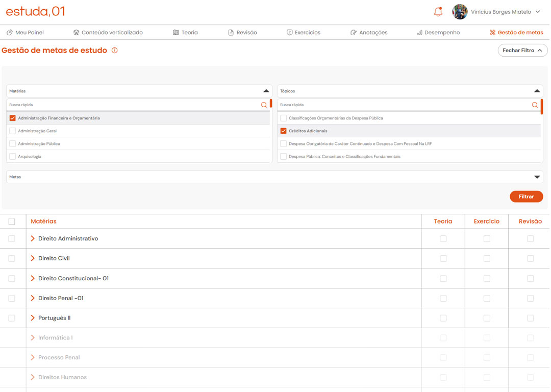The height and width of the screenshot is (392, 551).
Task: Click the search icon in Matérias quick search
Action: coord(264,105)
